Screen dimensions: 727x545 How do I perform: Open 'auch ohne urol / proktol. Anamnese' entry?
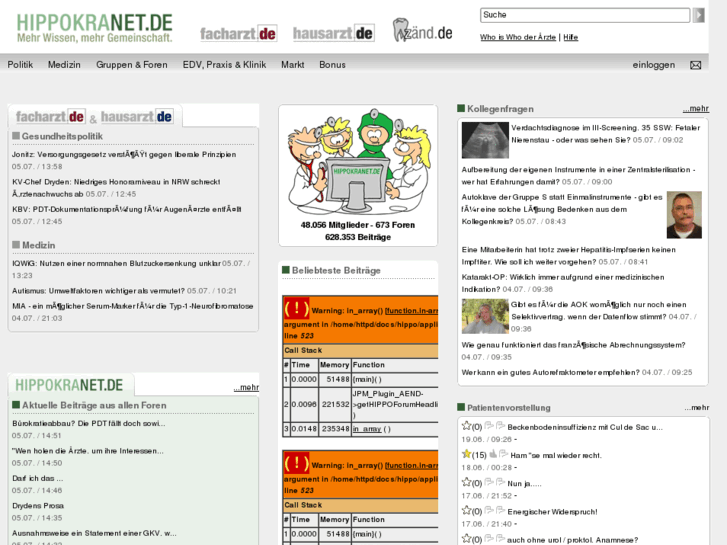(x=573, y=540)
